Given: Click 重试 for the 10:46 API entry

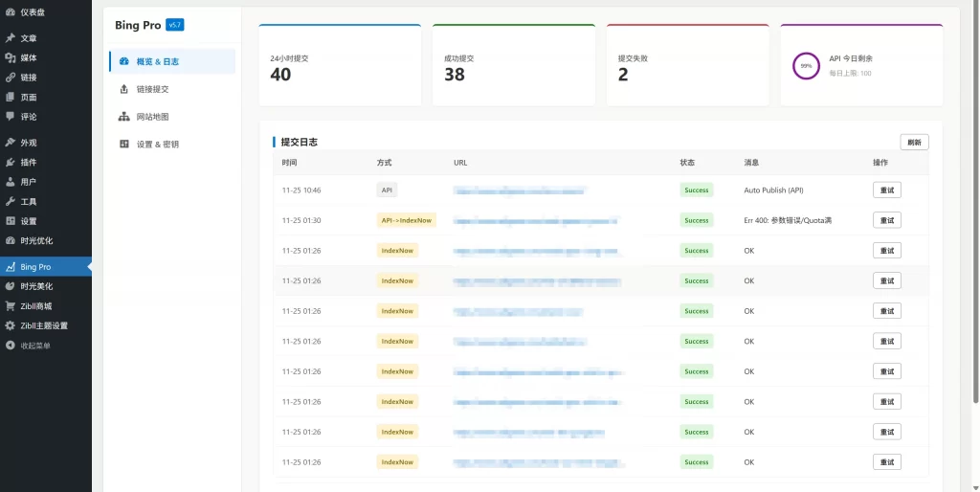Looking at the screenshot, I should point(886,190).
